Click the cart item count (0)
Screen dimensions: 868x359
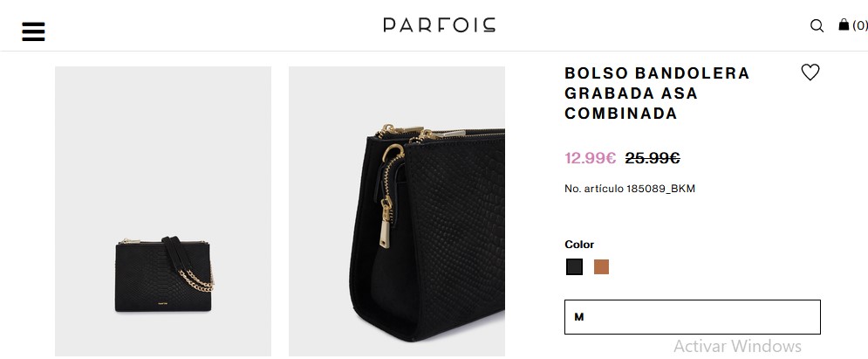click(x=859, y=26)
